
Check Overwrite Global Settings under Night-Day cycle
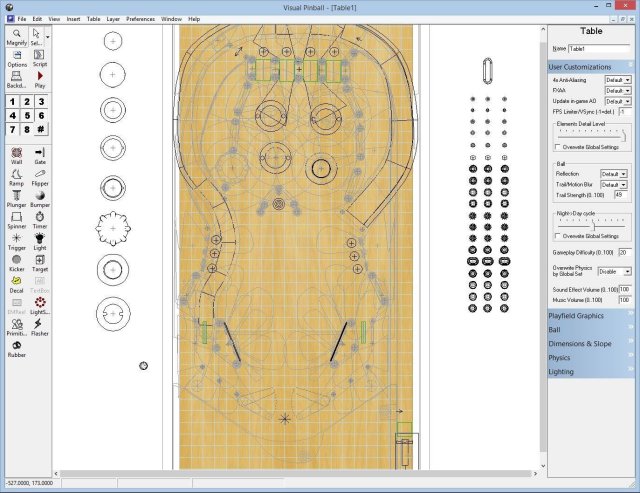click(x=558, y=236)
